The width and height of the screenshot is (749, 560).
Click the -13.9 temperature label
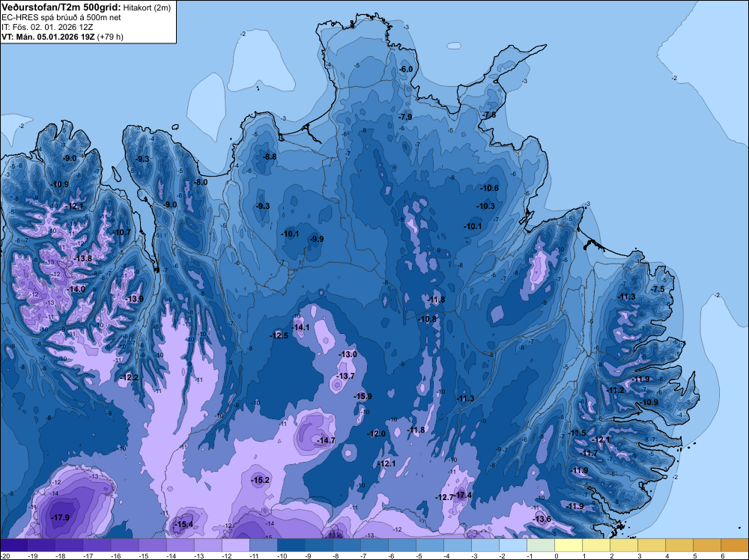pos(135,299)
